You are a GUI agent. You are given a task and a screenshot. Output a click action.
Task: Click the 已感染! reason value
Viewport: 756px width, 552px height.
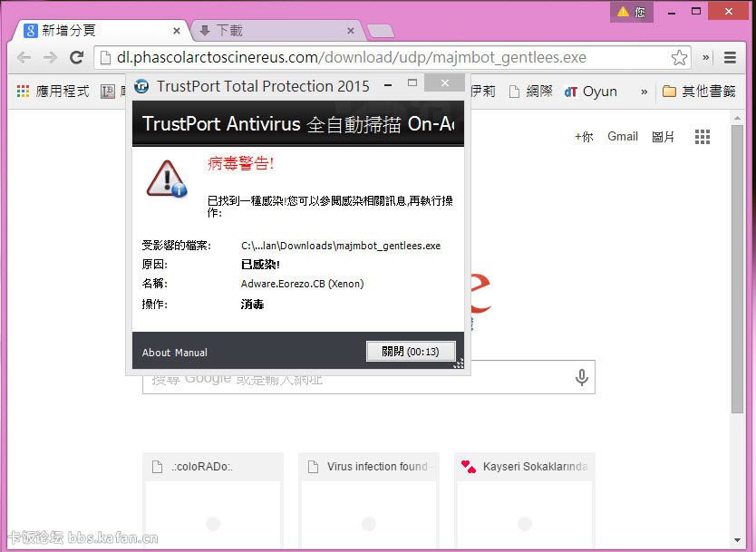click(x=260, y=265)
